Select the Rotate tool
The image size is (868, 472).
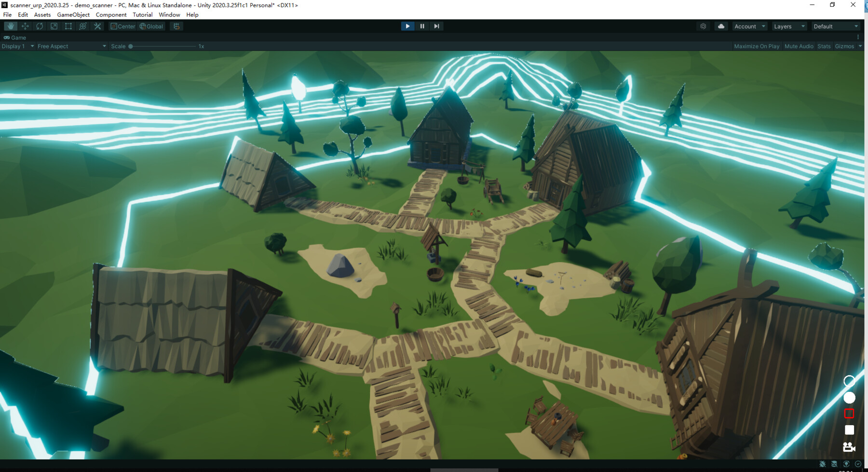point(39,26)
